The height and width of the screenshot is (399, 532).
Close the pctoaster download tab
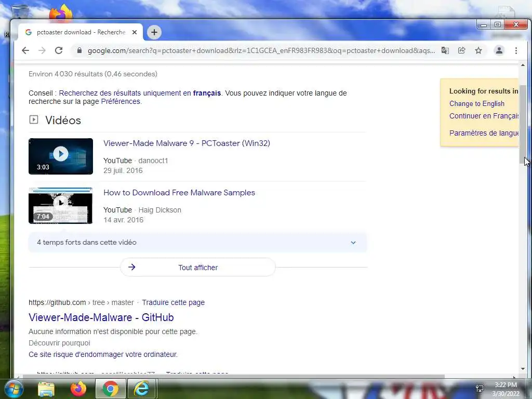pos(135,32)
